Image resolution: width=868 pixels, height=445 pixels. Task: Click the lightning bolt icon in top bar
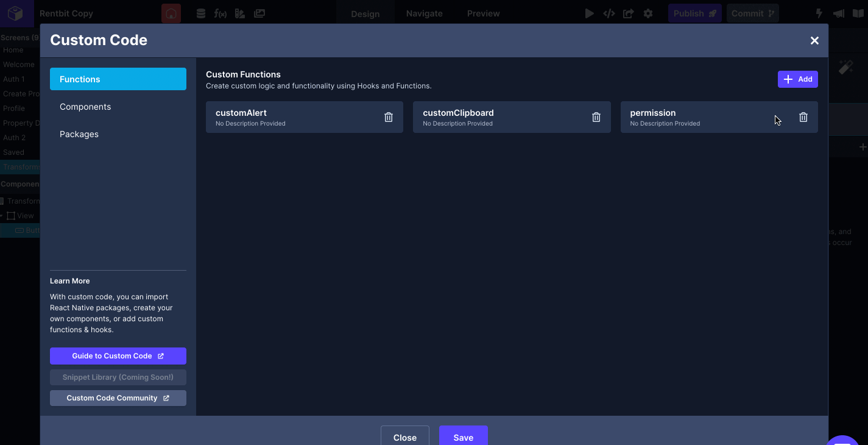(819, 13)
